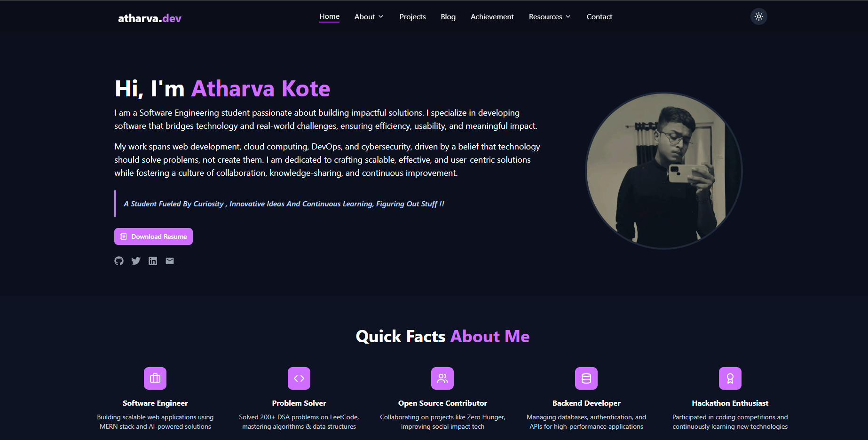Image resolution: width=868 pixels, height=440 pixels.
Task: Open the Projects page
Action: click(x=412, y=16)
